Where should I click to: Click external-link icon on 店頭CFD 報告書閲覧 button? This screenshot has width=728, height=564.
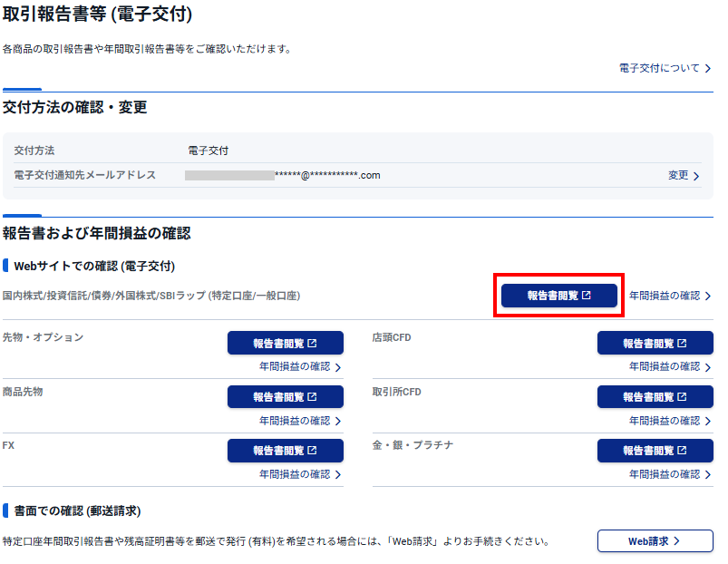682,344
